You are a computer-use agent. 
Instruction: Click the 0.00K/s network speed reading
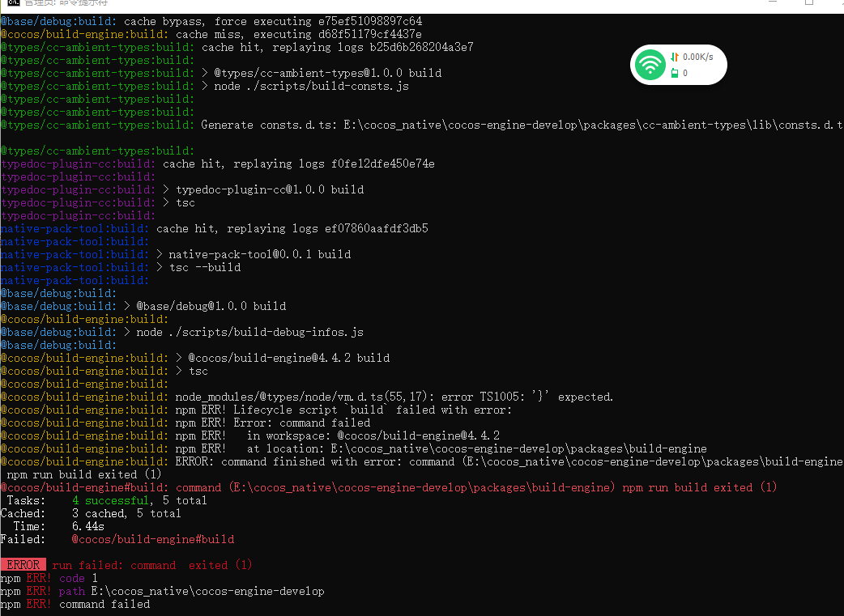[x=697, y=57]
